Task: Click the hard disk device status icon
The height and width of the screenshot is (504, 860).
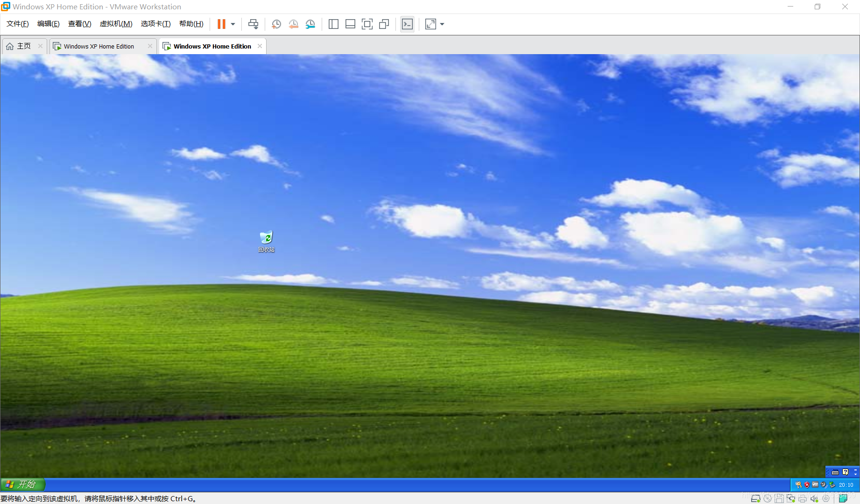Action: coord(755,498)
